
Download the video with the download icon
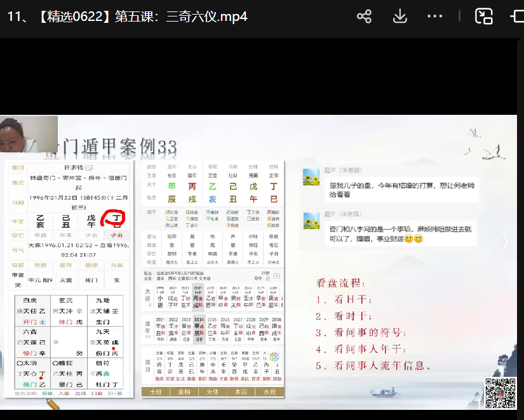coord(400,16)
